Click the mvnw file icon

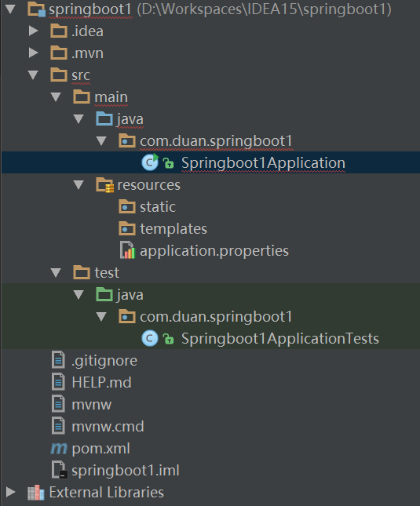(x=58, y=404)
